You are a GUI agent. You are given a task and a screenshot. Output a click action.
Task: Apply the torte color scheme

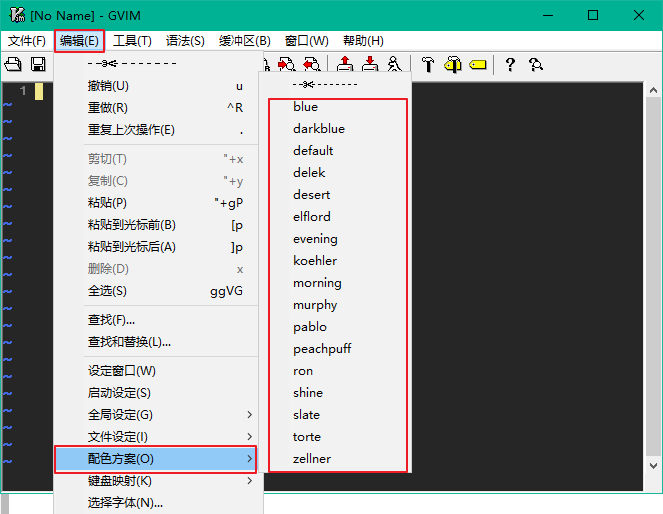coord(335,437)
